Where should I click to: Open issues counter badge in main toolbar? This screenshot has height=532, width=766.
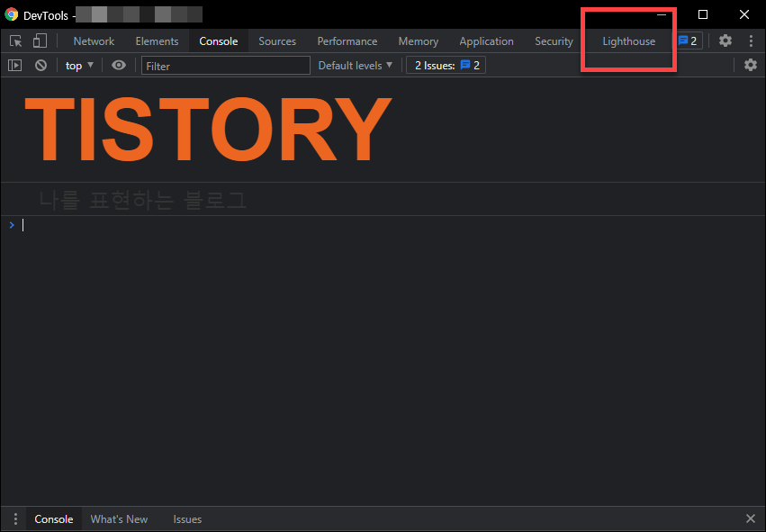[x=688, y=41]
